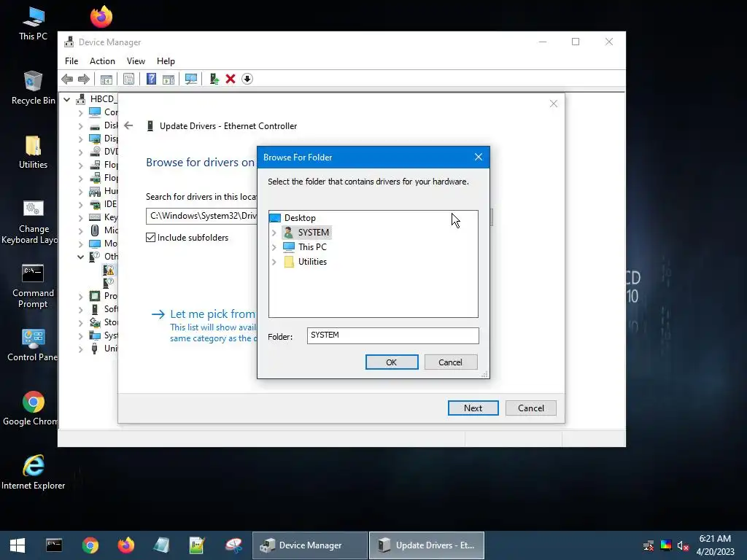Open Internet Explorer desktop shortcut
The width and height of the screenshot is (747, 560).
pos(34,472)
